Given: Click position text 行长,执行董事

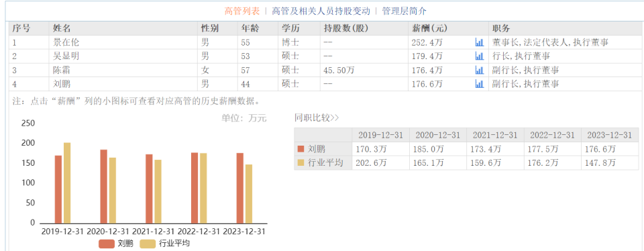Looking at the screenshot, I should click(x=521, y=56).
